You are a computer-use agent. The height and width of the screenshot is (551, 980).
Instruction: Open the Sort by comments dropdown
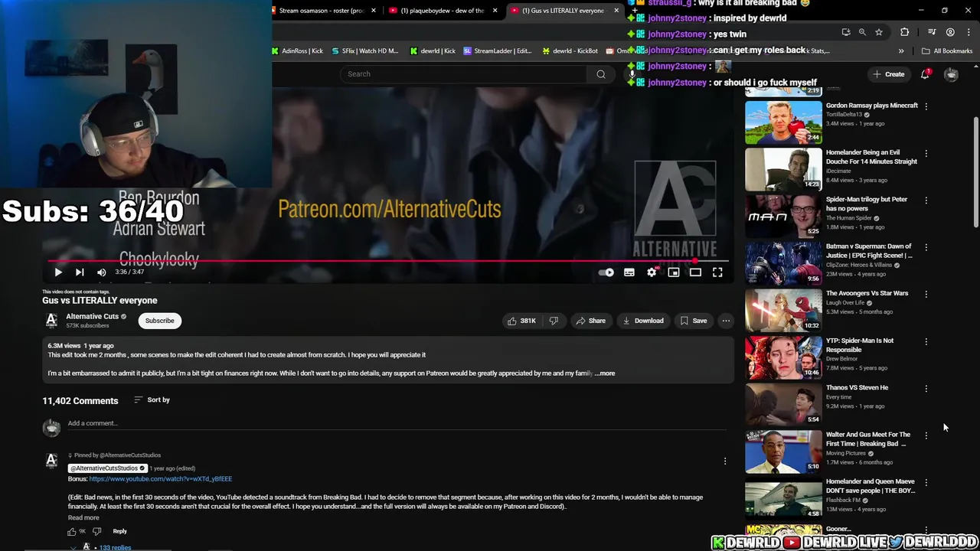pos(152,399)
